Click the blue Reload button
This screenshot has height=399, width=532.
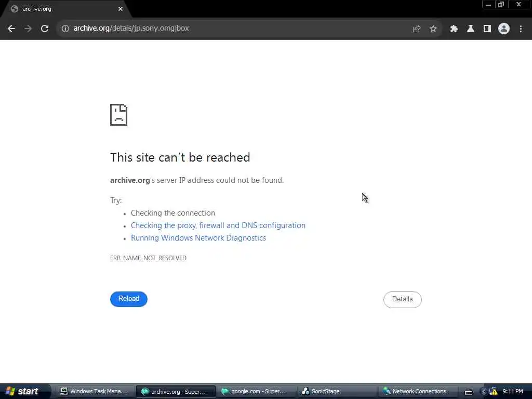tap(129, 299)
